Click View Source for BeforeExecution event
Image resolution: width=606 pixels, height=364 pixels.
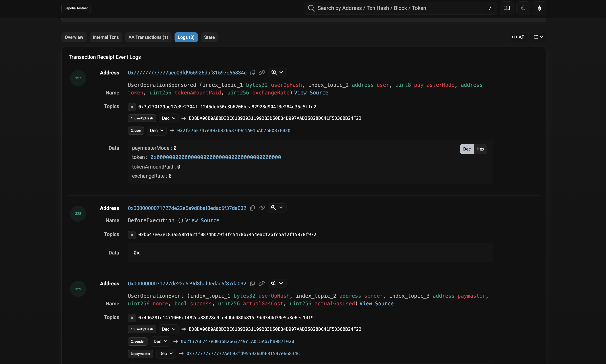coord(202,220)
